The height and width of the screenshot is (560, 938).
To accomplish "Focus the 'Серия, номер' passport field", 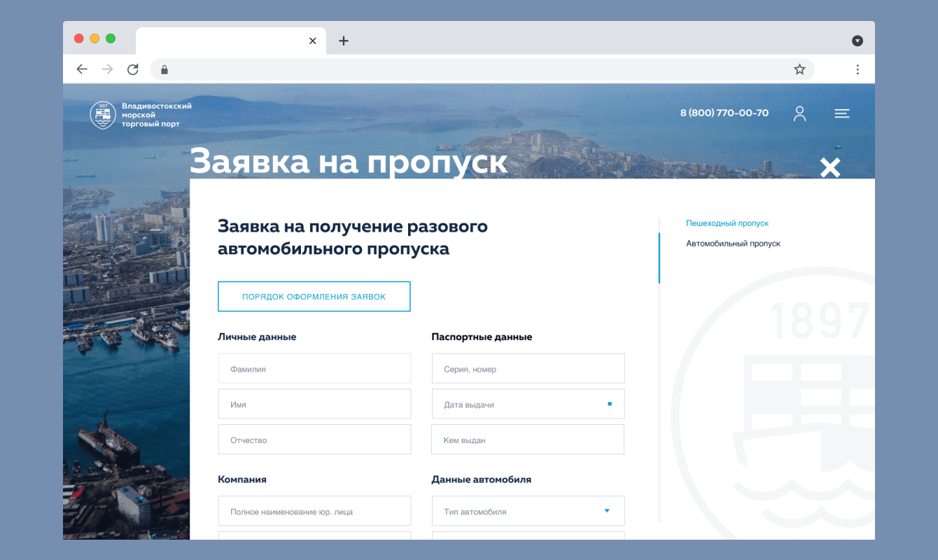I will (x=528, y=369).
